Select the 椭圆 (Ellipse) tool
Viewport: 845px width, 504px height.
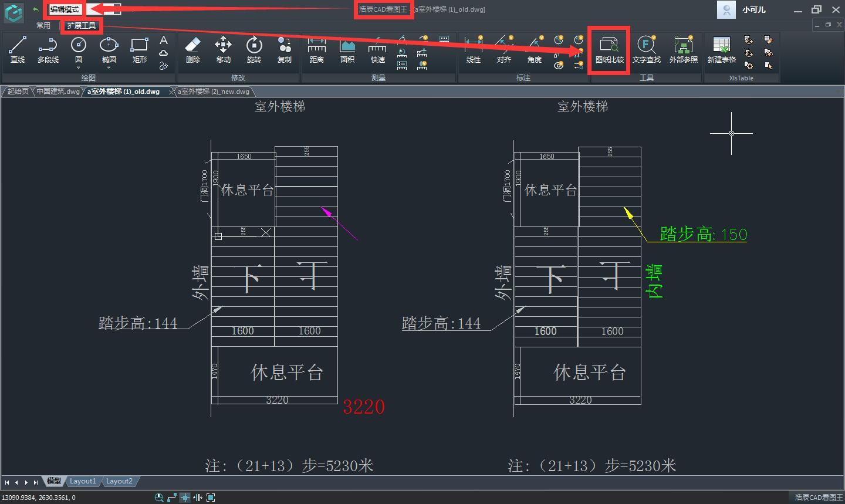tap(109, 49)
